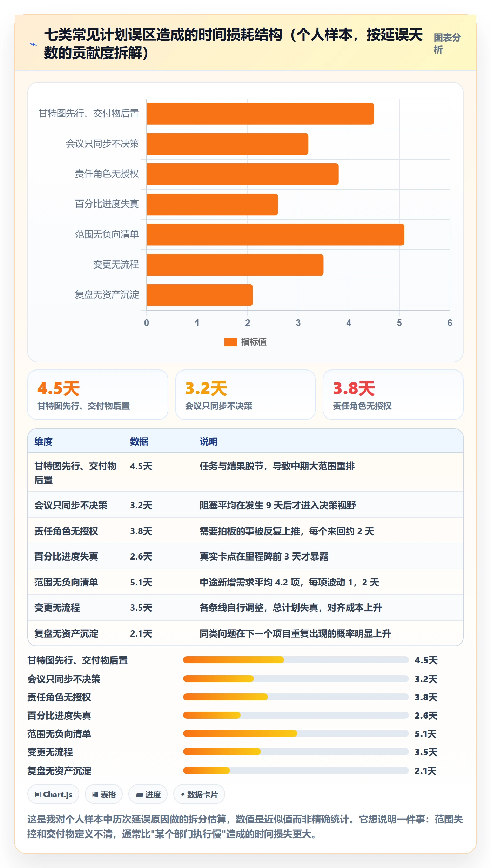Click the 变更无流程 table row label
This screenshot has width=491, height=868.
[57, 608]
